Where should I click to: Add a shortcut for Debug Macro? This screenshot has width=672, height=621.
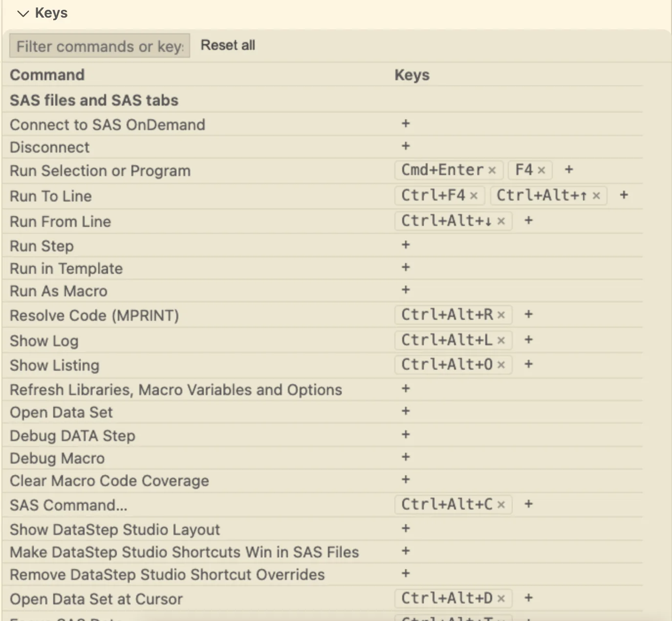pyautogui.click(x=406, y=457)
